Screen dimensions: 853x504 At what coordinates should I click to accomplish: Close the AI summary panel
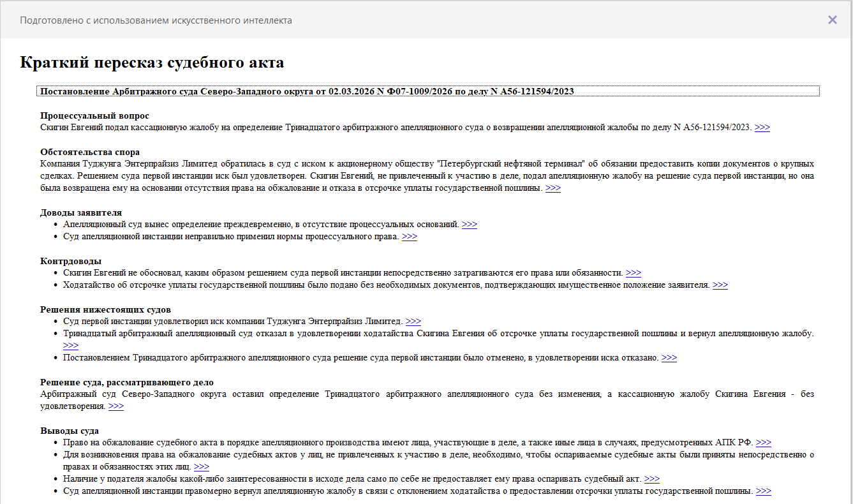[x=832, y=20]
